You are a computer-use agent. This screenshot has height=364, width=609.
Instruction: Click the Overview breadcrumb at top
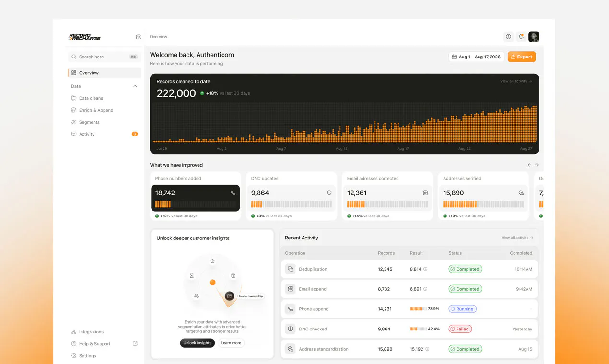point(158,37)
